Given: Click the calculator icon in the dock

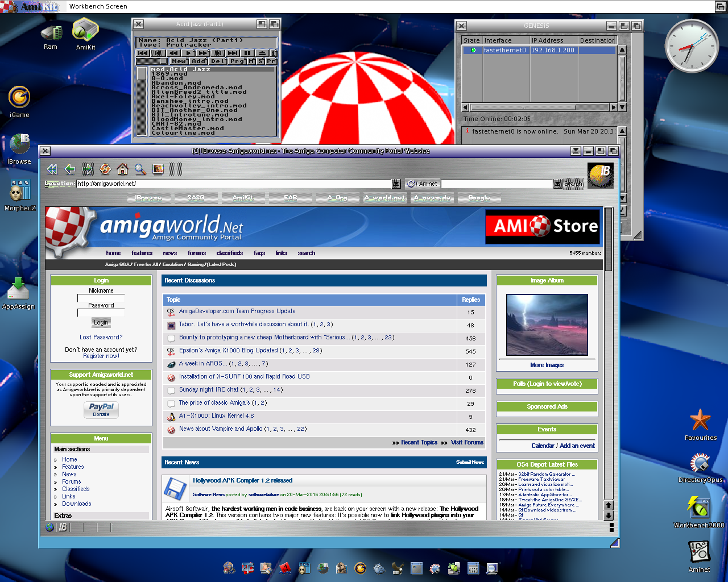Looking at the screenshot, I should click(473, 568).
